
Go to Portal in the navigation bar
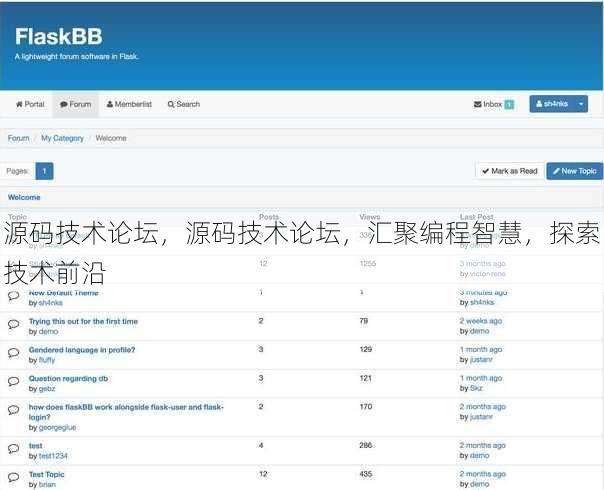tap(30, 104)
